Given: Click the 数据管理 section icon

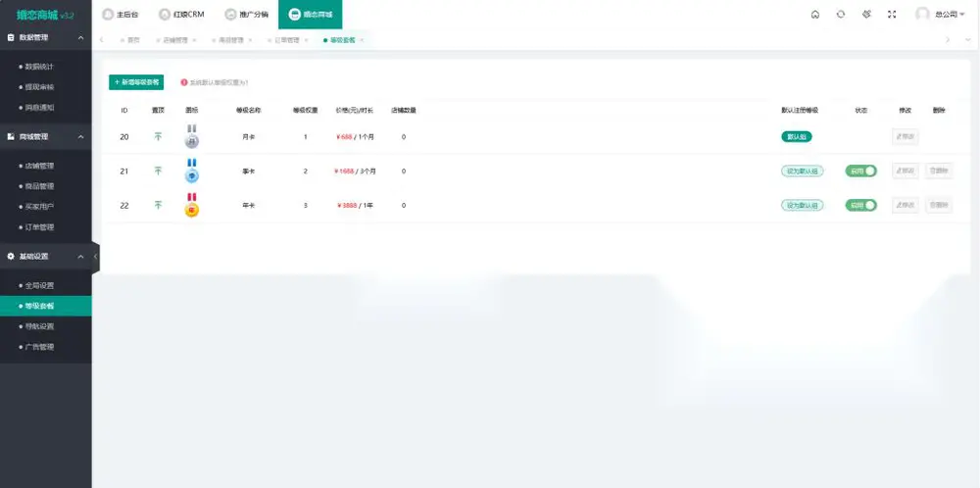Looking at the screenshot, I should coord(11,37).
